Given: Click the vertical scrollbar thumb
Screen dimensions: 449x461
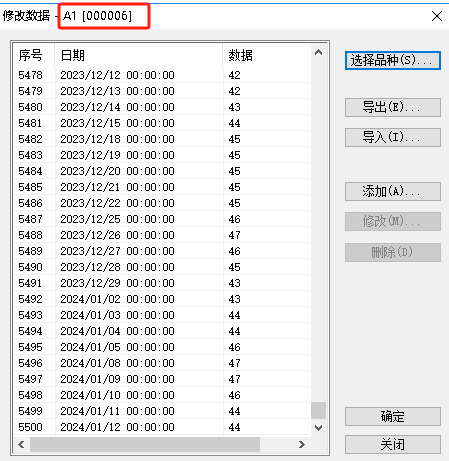Looking at the screenshot, I should point(318,410).
